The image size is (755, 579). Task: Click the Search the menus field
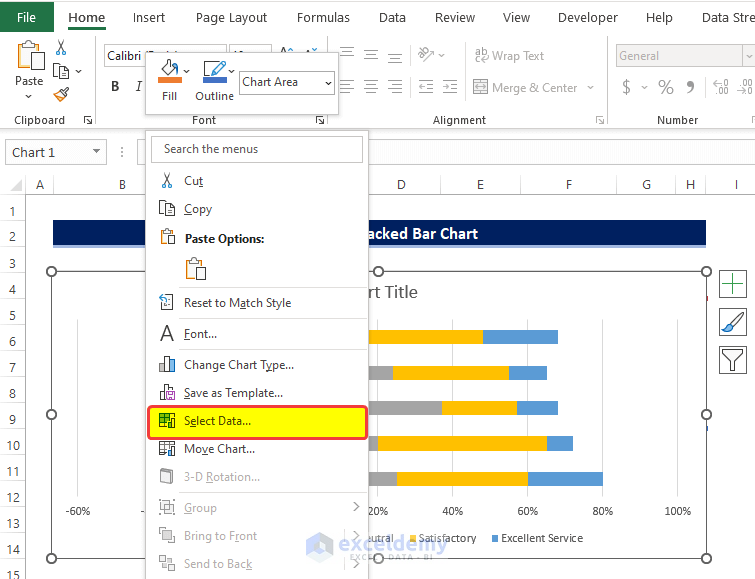pyautogui.click(x=257, y=149)
